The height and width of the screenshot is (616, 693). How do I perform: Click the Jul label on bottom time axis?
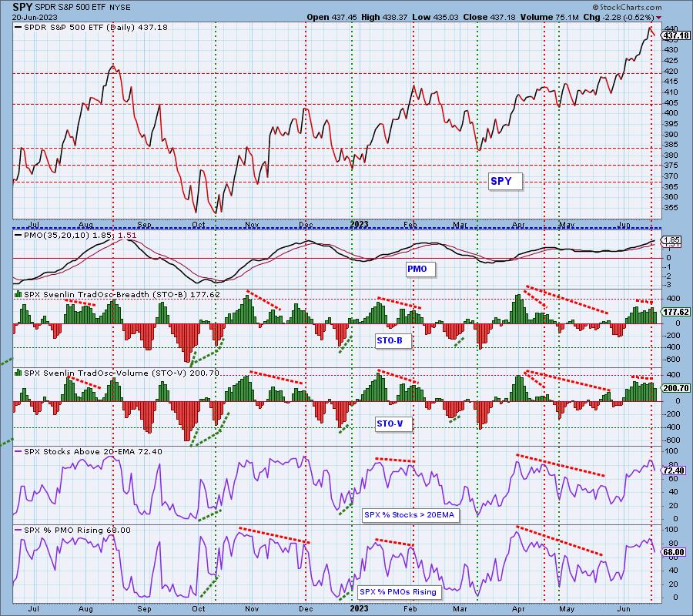click(34, 609)
